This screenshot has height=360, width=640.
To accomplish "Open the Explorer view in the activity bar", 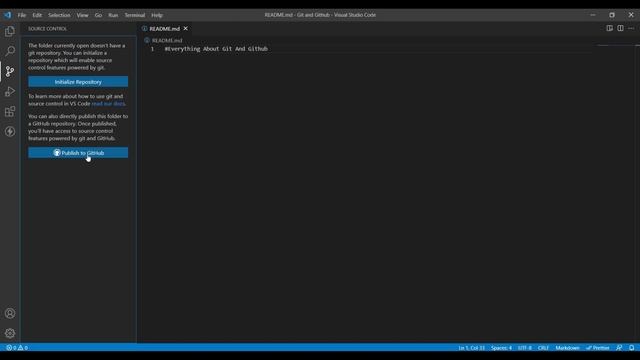I will 10,31.
